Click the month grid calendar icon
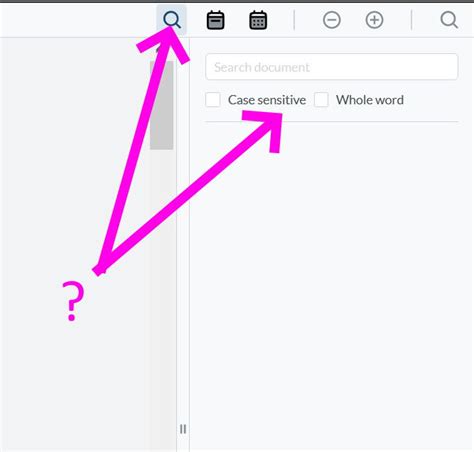 click(x=258, y=20)
